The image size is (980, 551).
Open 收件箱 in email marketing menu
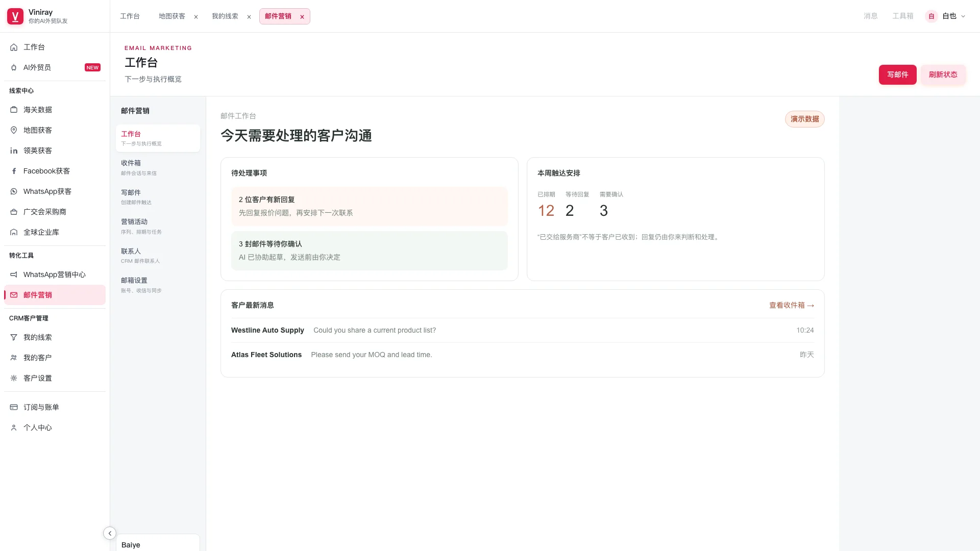(158, 167)
